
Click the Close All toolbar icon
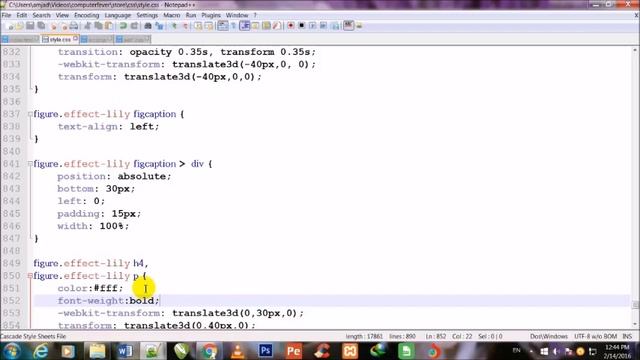pyautogui.click(x=64, y=26)
